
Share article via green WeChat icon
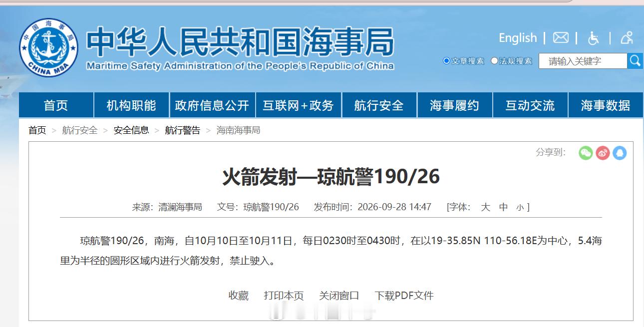click(586, 153)
